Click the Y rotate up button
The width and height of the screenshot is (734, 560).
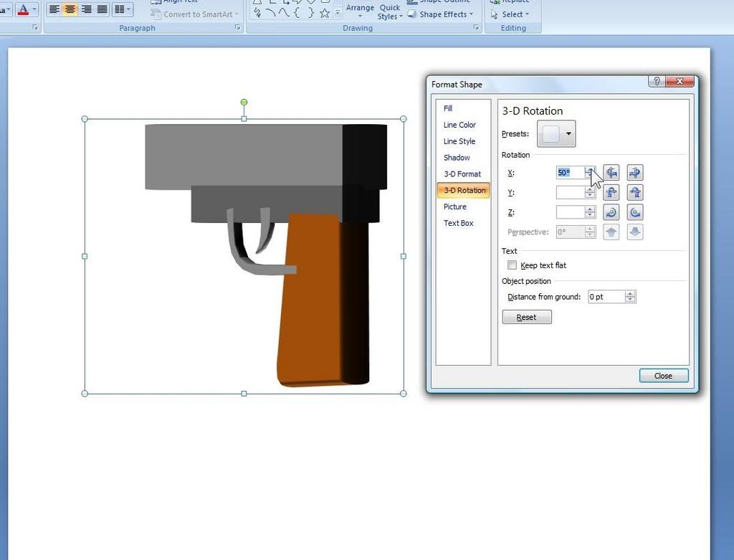(x=611, y=192)
